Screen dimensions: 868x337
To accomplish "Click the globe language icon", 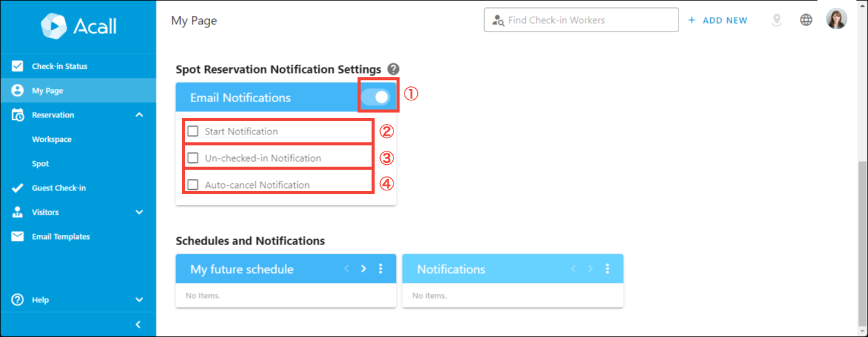I will [806, 20].
